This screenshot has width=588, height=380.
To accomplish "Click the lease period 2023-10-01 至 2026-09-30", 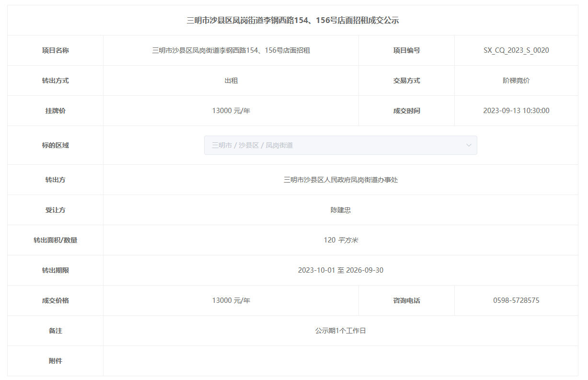I will pyautogui.click(x=340, y=270).
